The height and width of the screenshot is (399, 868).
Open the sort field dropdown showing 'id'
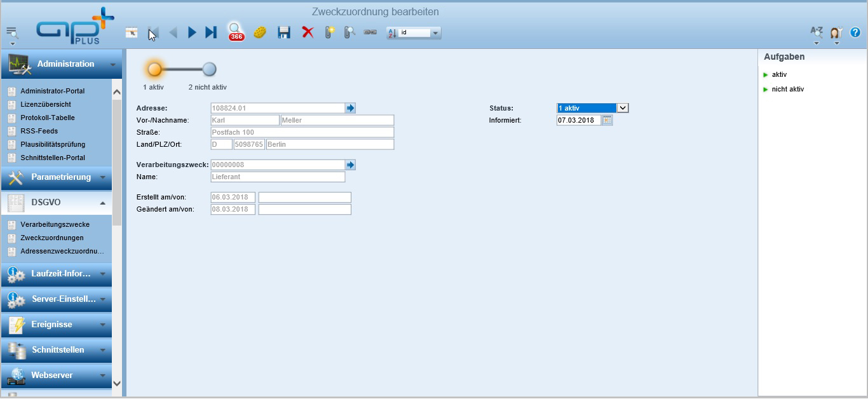[x=435, y=33]
